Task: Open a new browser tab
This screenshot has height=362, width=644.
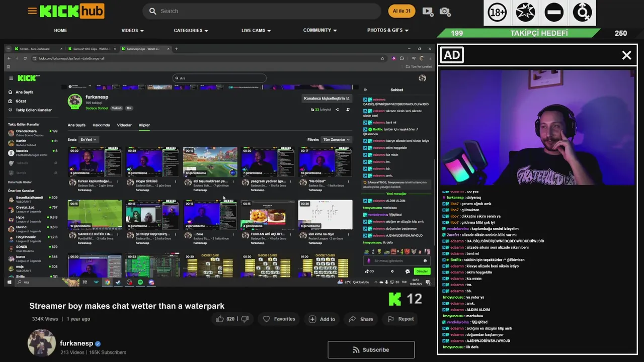Action: point(176,49)
